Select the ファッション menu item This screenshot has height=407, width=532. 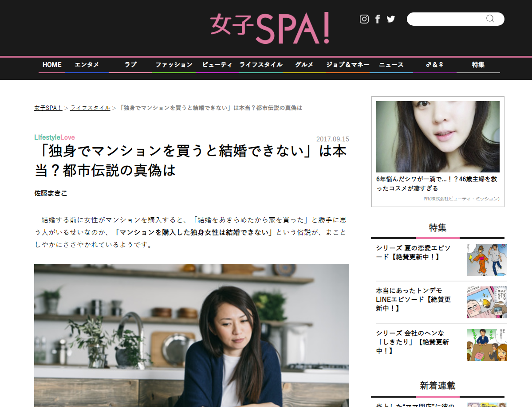[174, 64]
